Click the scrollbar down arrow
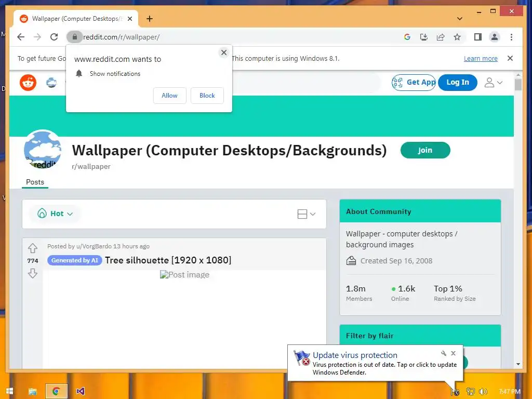This screenshot has height=399, width=532. pos(518,364)
